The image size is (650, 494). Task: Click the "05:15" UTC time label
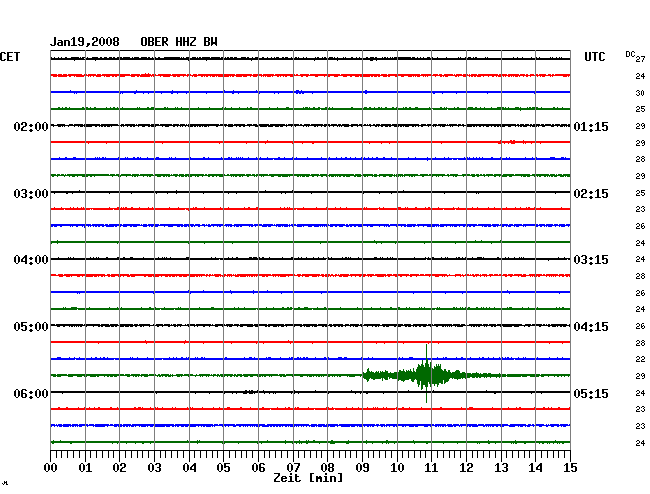591,393
